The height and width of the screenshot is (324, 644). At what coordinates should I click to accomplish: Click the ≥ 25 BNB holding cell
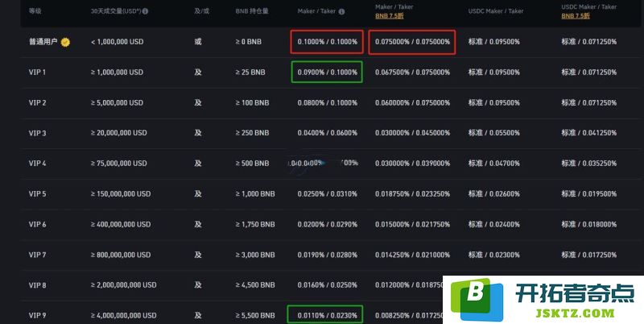pyautogui.click(x=250, y=72)
